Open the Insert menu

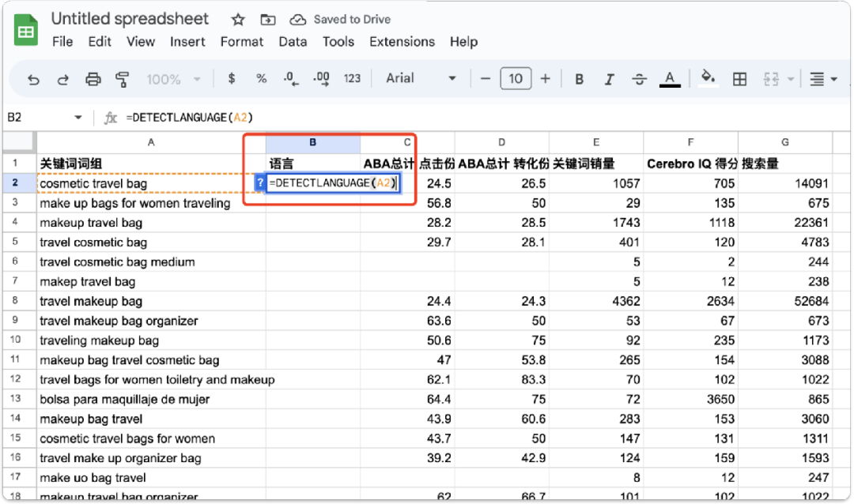(x=187, y=42)
